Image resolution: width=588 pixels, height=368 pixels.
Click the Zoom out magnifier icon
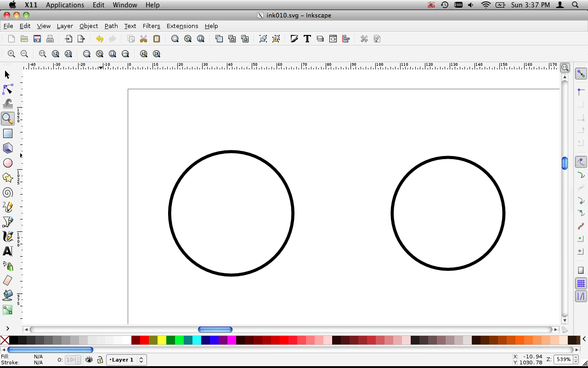click(x=24, y=54)
